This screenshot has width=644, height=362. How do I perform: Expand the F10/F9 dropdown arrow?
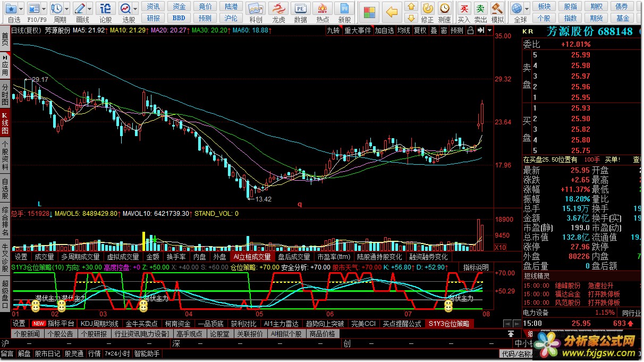(44, 9)
